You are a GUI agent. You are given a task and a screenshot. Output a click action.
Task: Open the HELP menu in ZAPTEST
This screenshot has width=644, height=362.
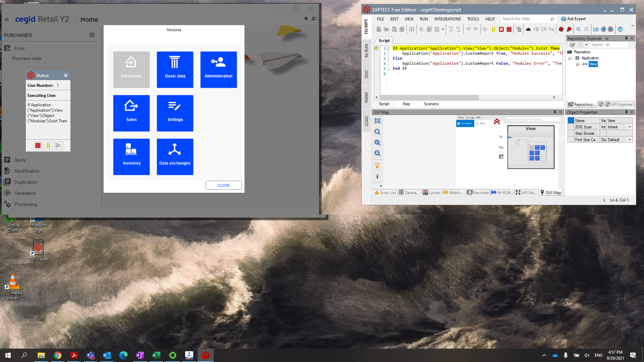tap(490, 19)
